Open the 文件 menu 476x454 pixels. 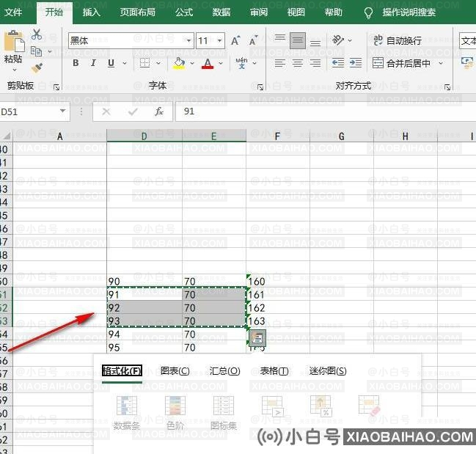point(13,12)
